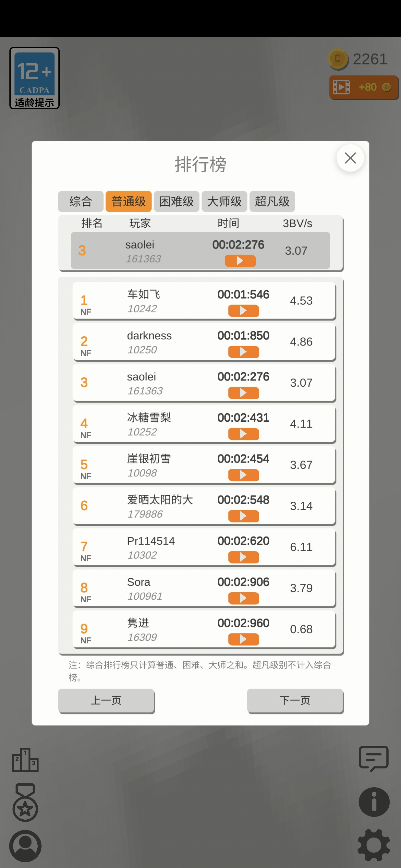Switch to the 困难级 tab
The image size is (401, 868).
(x=176, y=201)
